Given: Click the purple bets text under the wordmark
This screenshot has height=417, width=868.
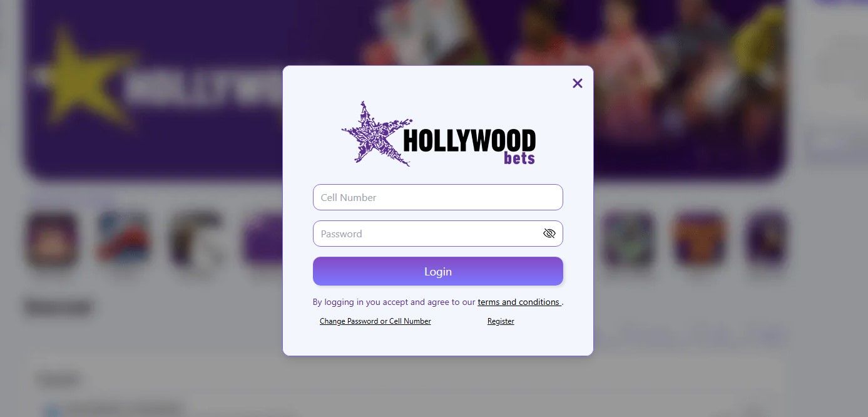Looking at the screenshot, I should pos(519,158).
